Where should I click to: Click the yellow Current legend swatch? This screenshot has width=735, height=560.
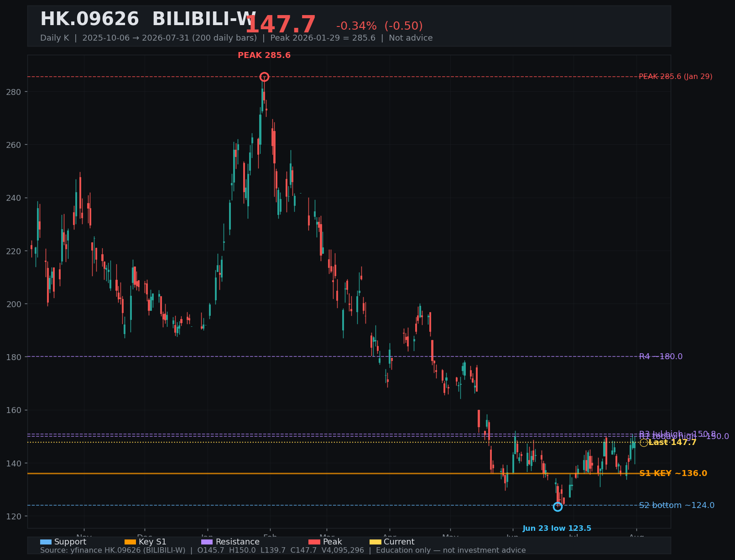[375, 542]
